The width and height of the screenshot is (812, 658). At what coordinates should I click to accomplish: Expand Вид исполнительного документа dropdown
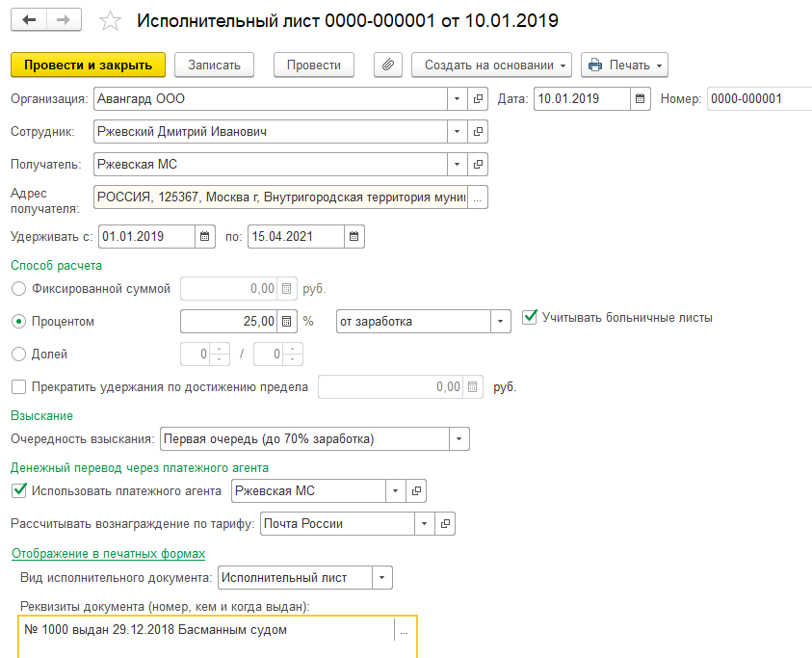pos(381,578)
